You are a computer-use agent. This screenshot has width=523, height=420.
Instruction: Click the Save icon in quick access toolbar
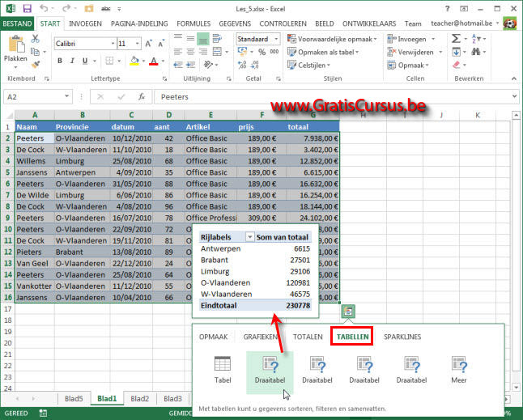click(x=27, y=9)
